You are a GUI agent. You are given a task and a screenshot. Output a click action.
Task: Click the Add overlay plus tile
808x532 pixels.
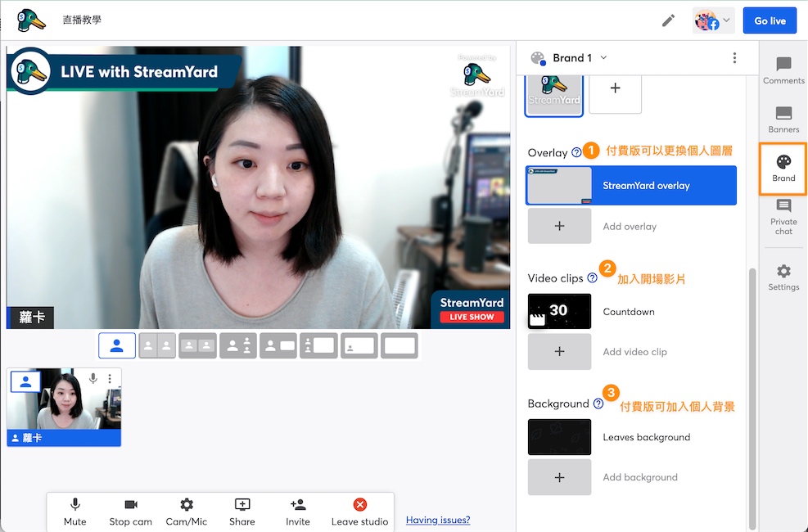(559, 226)
